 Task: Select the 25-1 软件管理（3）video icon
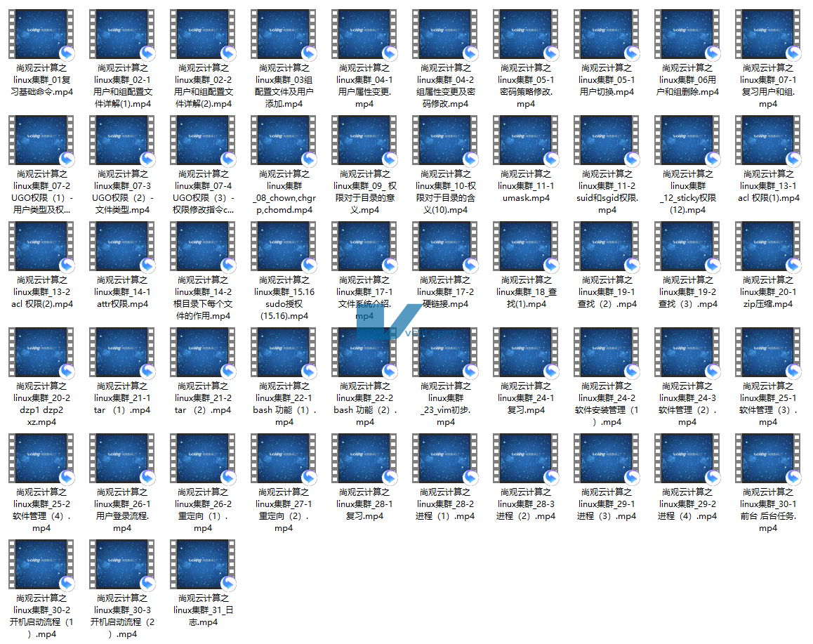(768, 352)
